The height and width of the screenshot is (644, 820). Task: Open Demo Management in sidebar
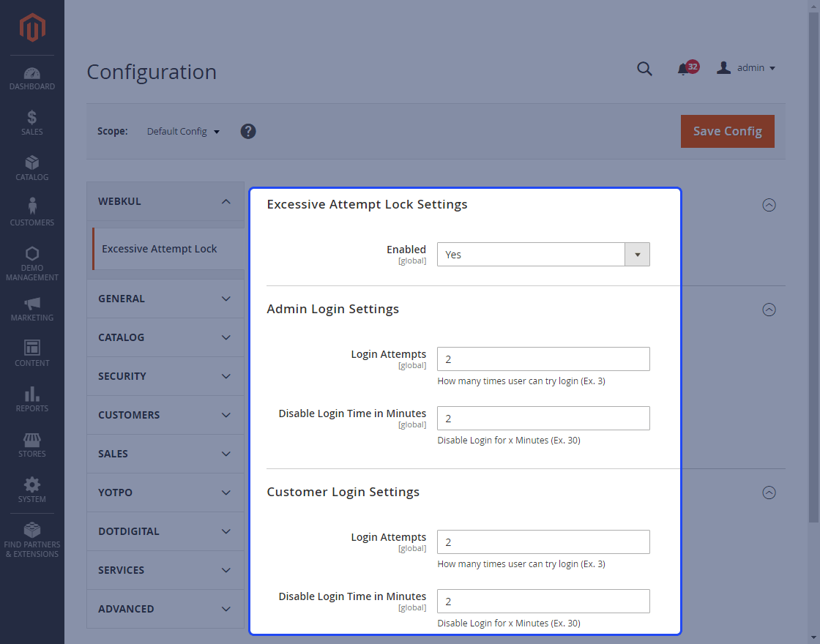(32, 264)
